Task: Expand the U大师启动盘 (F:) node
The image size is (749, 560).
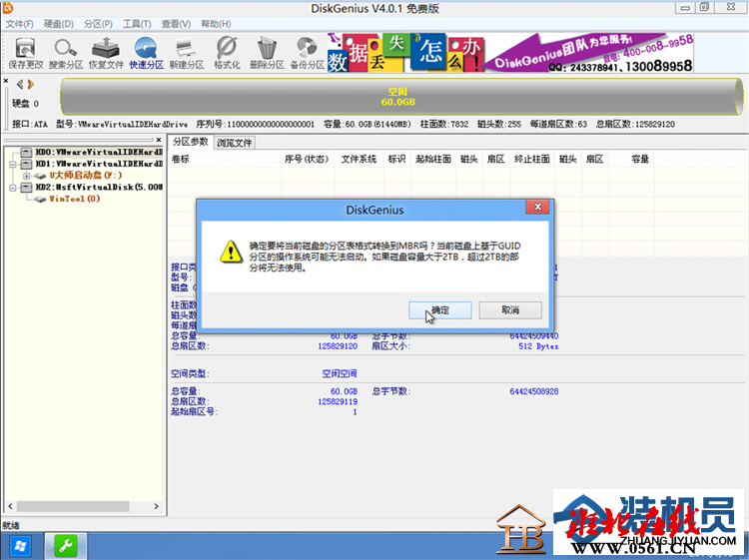Action: (x=26, y=176)
